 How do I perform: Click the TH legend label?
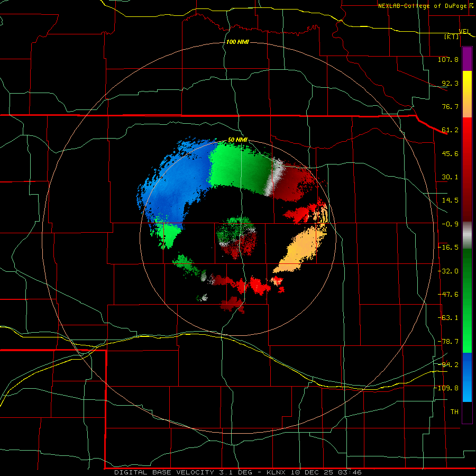tap(454, 412)
